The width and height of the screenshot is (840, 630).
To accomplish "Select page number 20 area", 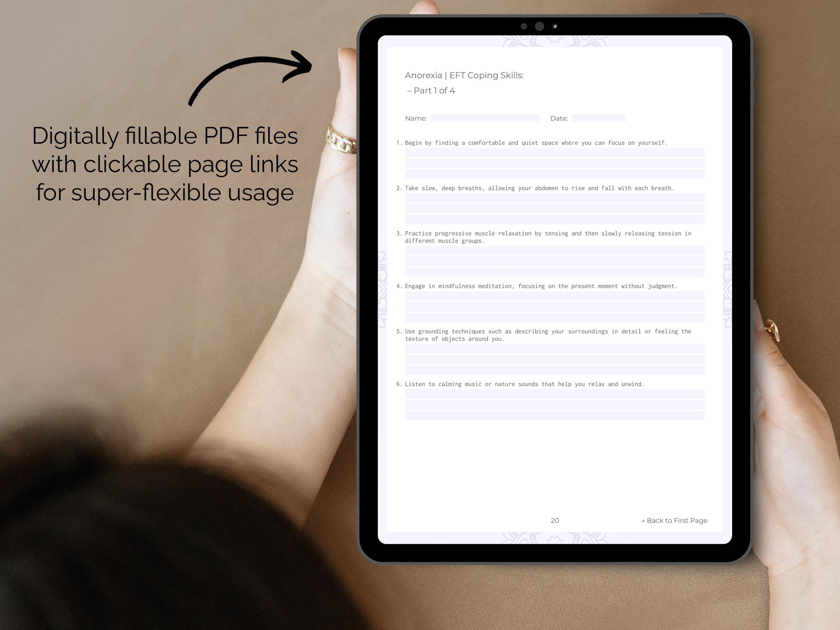I will (556, 520).
